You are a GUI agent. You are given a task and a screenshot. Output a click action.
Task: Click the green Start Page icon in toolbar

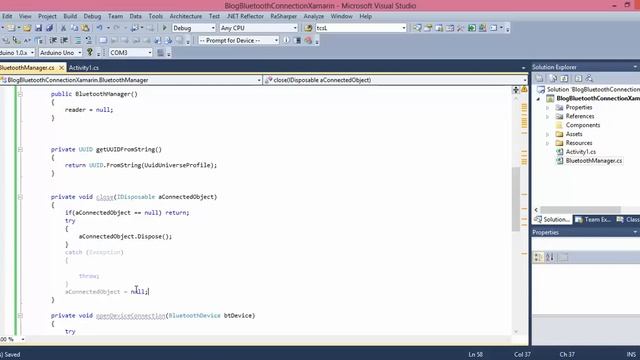[x=472, y=28]
